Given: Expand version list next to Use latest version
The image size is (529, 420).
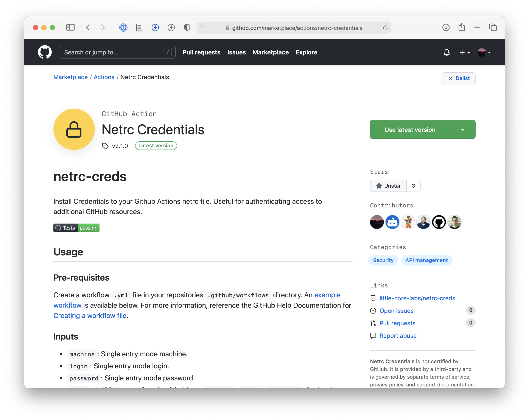Looking at the screenshot, I should (462, 130).
